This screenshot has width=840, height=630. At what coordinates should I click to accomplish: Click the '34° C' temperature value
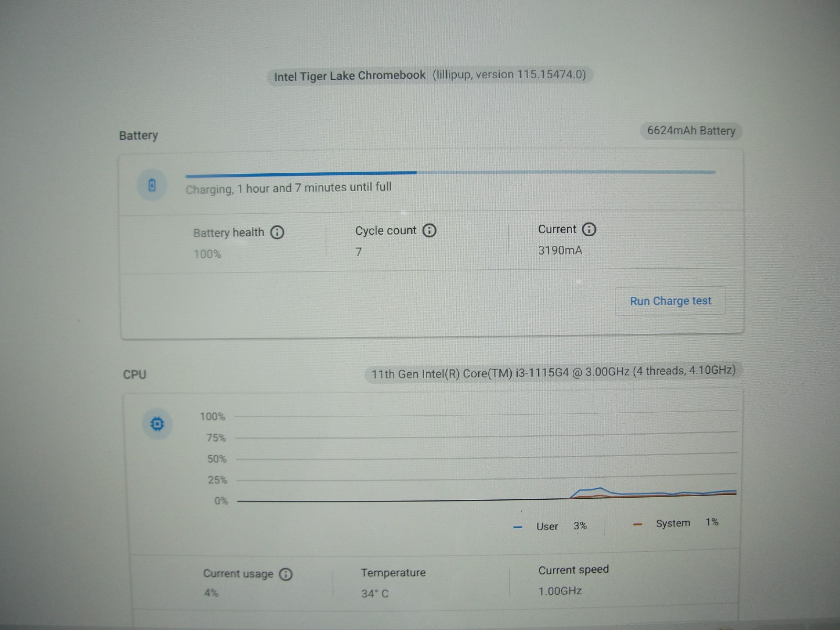pos(375,594)
